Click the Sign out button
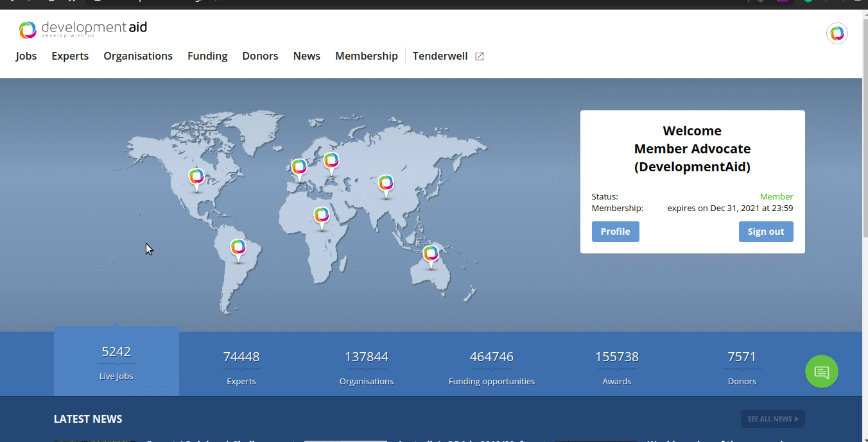Viewport: 868px width, 442px height. [765, 232]
